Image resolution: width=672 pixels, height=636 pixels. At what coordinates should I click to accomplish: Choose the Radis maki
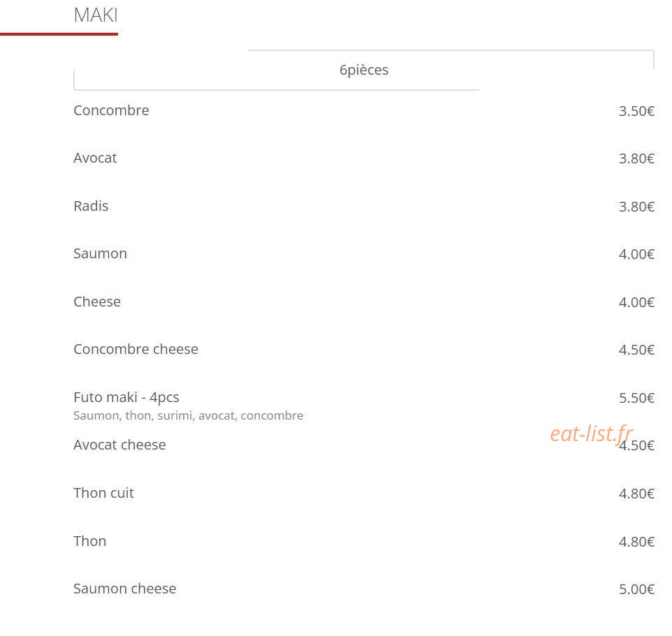pos(91,206)
